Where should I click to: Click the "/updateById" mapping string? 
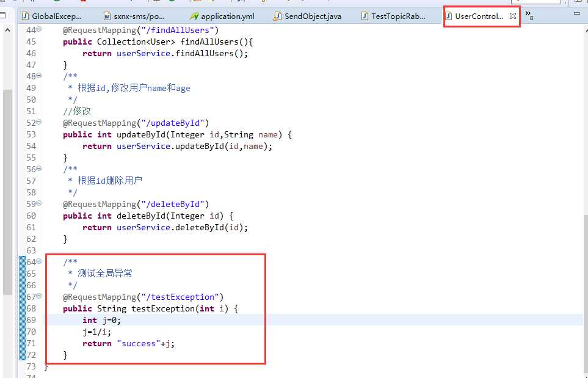tap(172, 123)
